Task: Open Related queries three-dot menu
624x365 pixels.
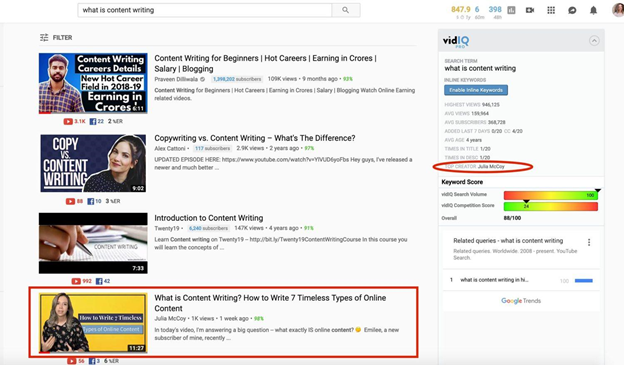Action: [x=589, y=242]
